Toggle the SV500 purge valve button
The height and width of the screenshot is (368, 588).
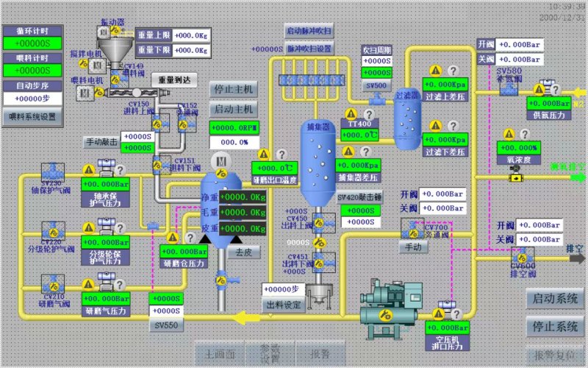[376, 86]
